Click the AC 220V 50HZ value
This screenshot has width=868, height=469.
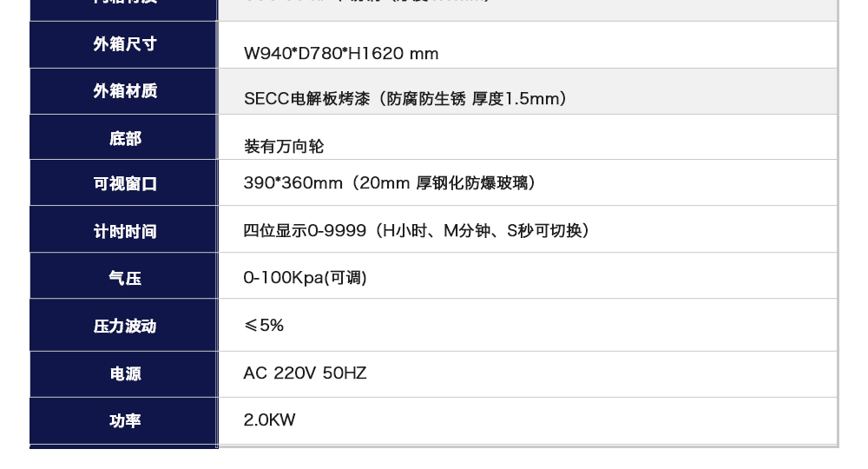point(305,373)
